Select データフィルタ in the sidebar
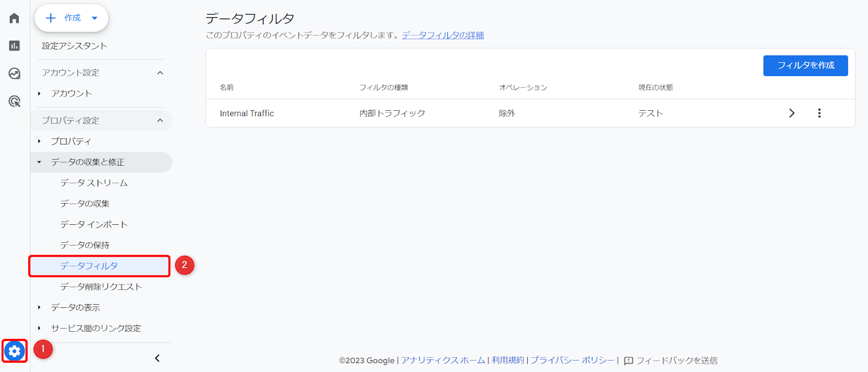This screenshot has height=372, width=868. (x=89, y=266)
